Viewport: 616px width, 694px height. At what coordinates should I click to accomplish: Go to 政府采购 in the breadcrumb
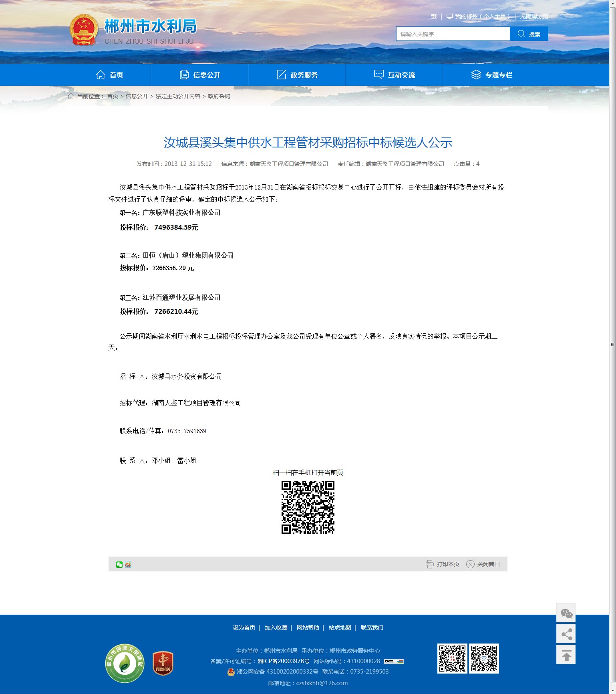point(219,96)
